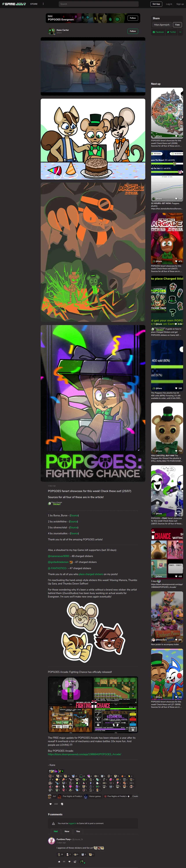
Task: Like the post with heart icon
Action: click(x=51, y=804)
